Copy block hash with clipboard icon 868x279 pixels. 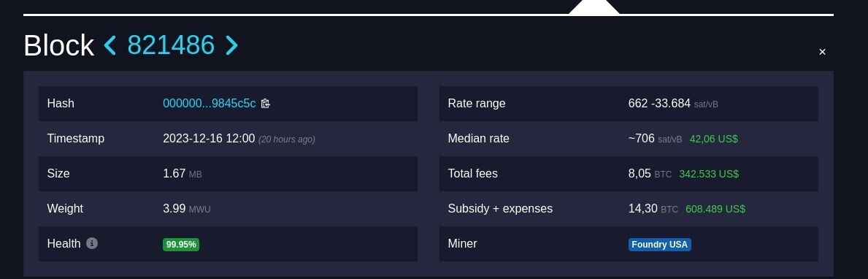click(265, 104)
